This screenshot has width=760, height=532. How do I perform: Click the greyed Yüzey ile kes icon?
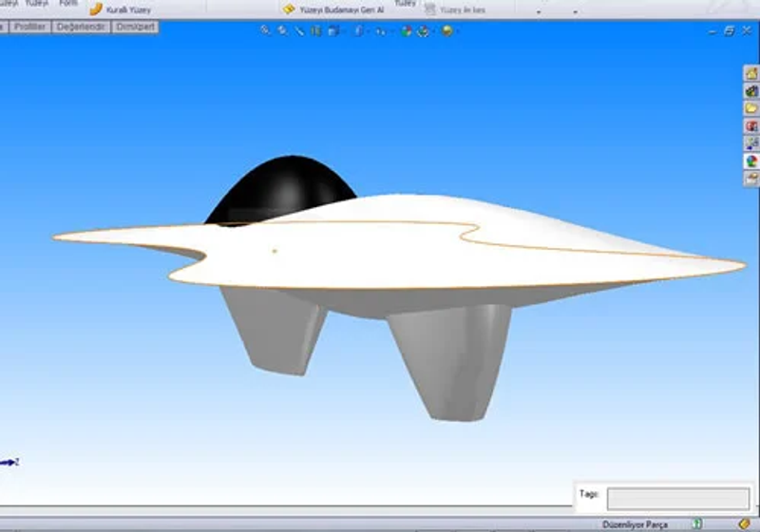point(430,9)
